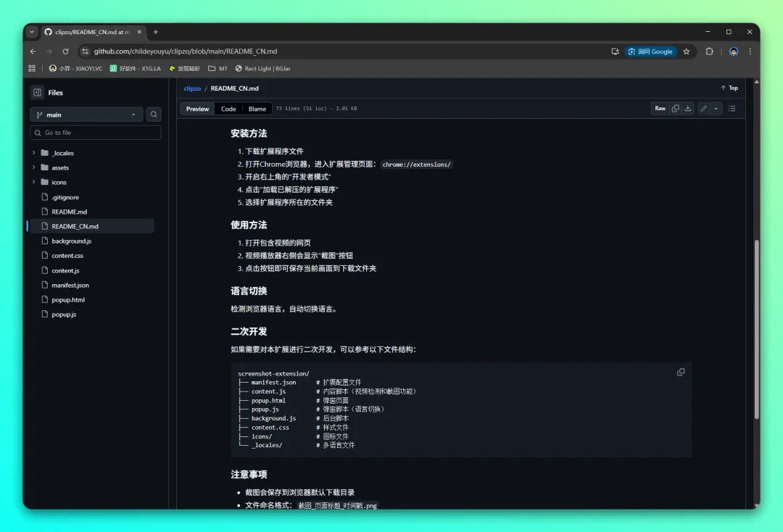This screenshot has height=532, width=783.
Task: Open the Rect Light BGJar bookmark
Action: 262,68
